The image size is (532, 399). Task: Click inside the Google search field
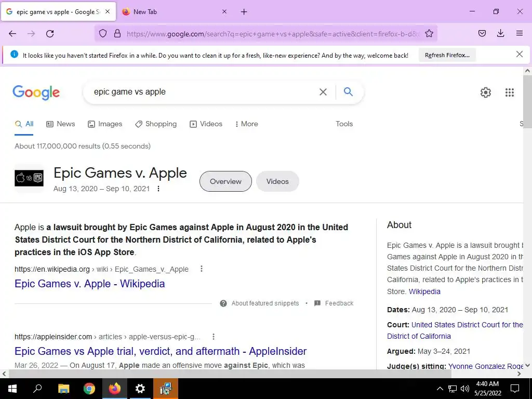coord(204,92)
